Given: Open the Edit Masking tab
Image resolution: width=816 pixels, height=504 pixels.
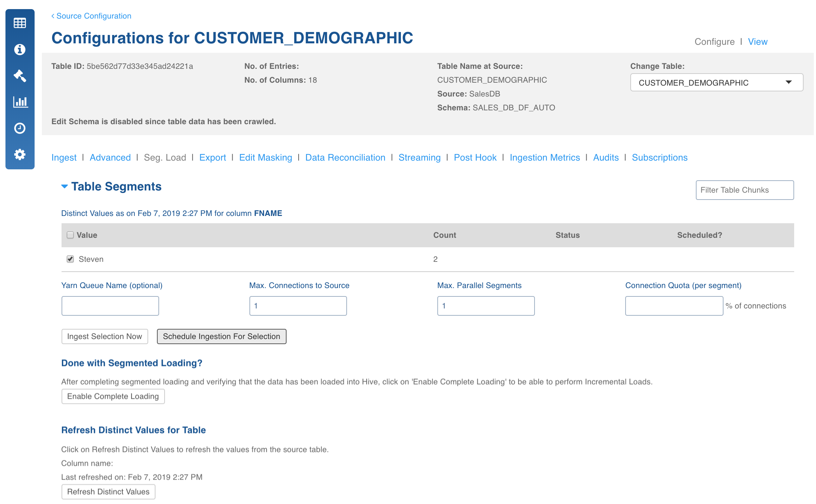Looking at the screenshot, I should pos(266,157).
